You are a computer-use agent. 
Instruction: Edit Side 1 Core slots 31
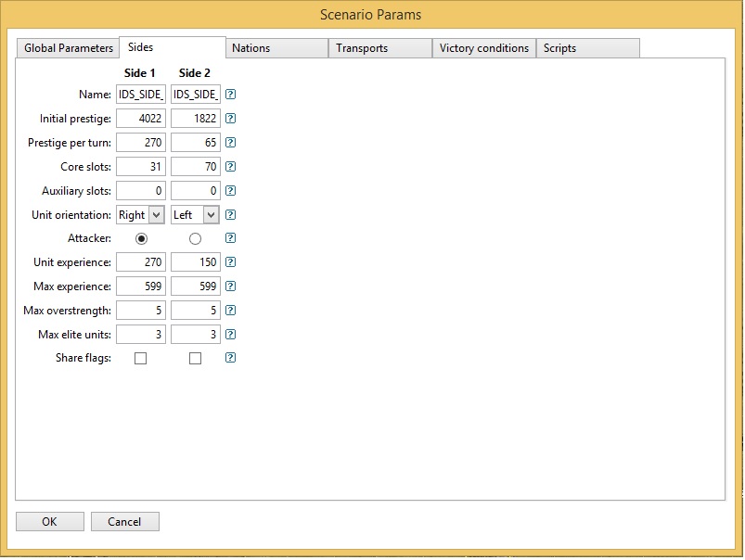tap(141, 167)
